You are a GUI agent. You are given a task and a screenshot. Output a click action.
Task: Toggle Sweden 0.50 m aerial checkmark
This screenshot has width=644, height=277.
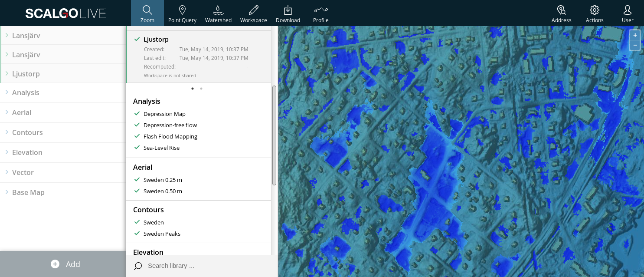(x=137, y=191)
